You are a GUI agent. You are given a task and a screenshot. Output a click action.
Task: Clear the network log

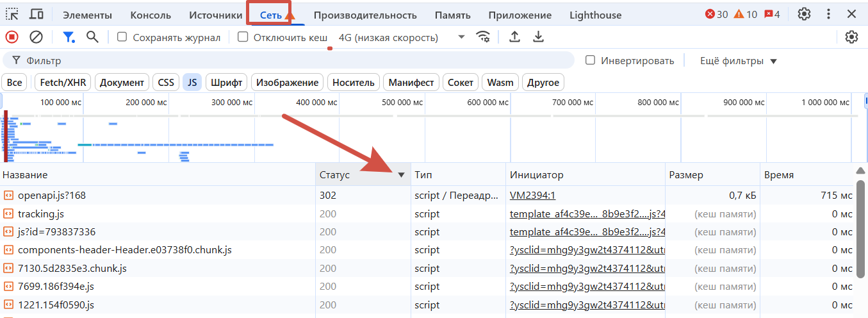point(37,37)
